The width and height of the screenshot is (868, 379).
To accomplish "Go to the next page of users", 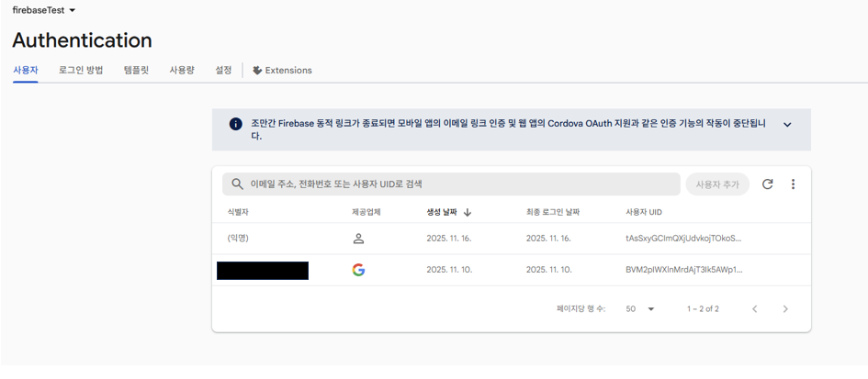I will tap(785, 308).
